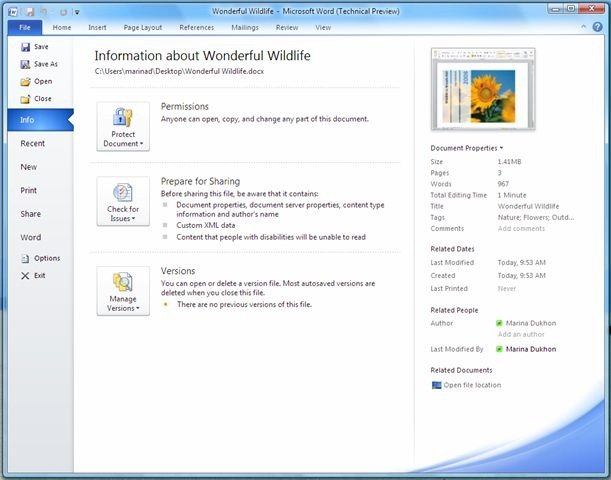The image size is (611, 480).
Task: Click author name Marina Dukhon
Action: coord(531,323)
